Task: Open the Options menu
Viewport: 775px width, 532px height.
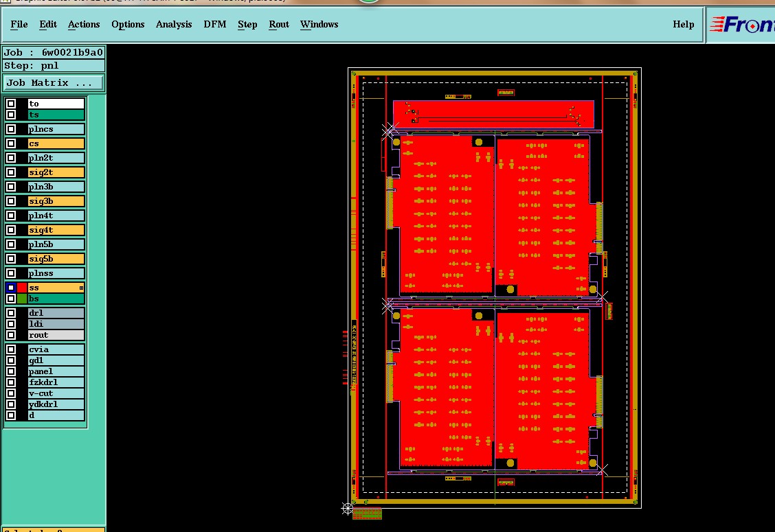Action: [x=128, y=24]
